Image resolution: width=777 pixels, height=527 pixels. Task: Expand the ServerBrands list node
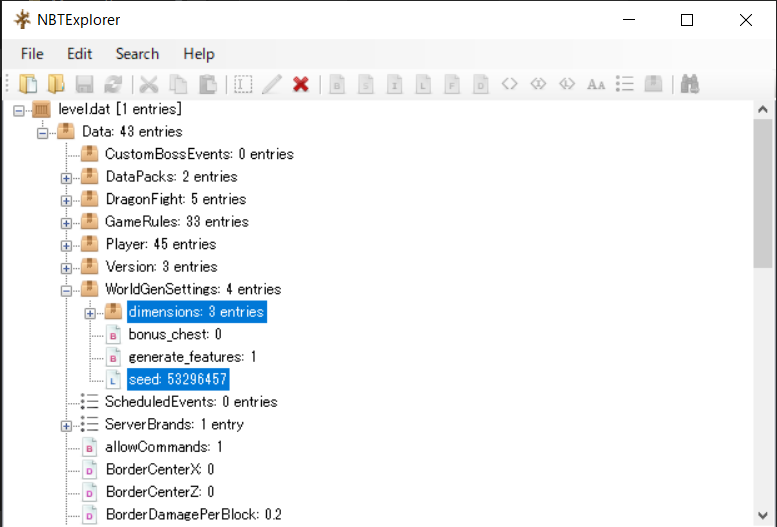tap(66, 425)
